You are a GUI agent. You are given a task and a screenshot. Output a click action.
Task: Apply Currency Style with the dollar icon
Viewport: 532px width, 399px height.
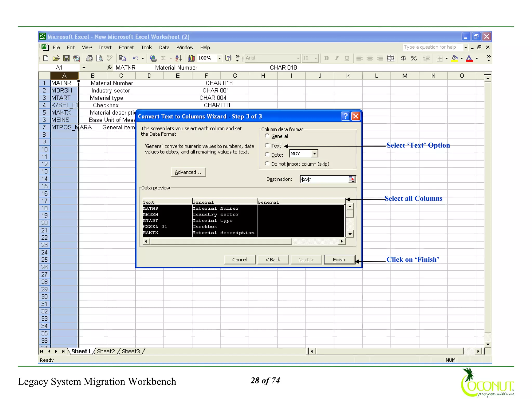point(403,58)
